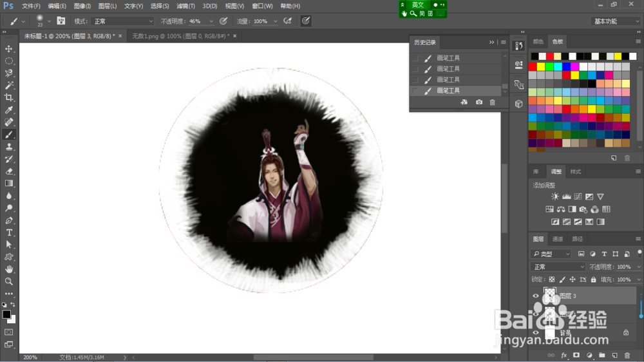Select the 图层 3 layer thumbnail
Screen dimensions: 644x362
(x=550, y=296)
